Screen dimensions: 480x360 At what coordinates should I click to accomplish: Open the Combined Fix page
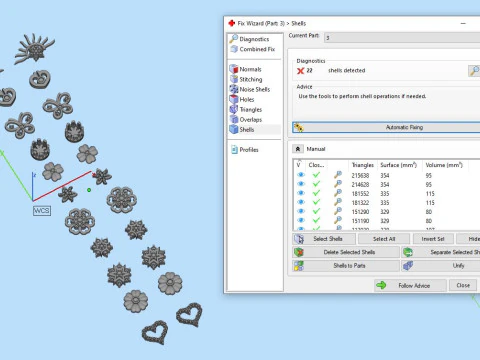257,49
